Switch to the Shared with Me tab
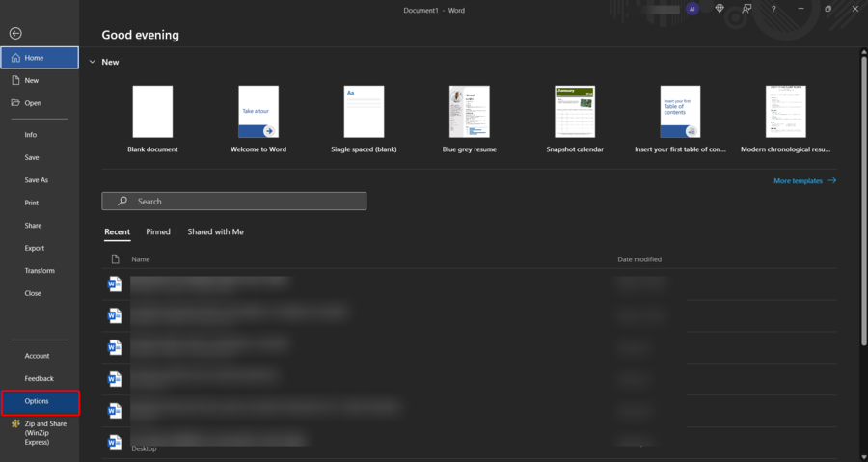 [215, 231]
